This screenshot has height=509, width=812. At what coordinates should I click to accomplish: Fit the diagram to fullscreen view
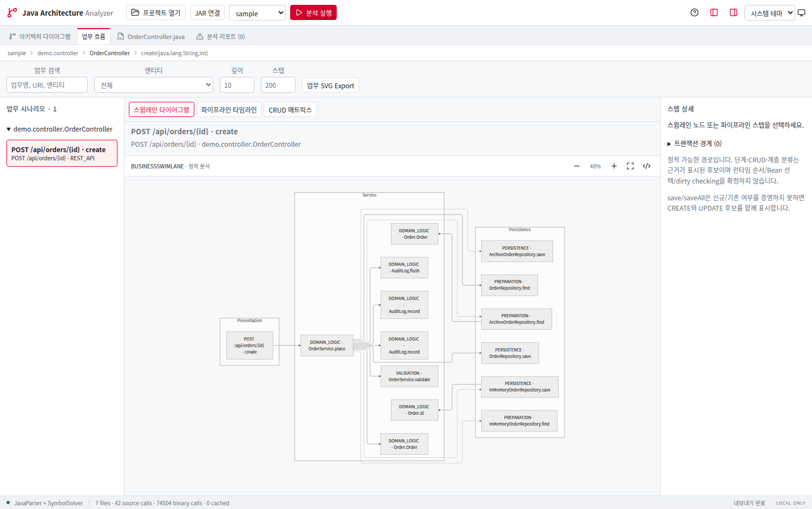tap(630, 166)
